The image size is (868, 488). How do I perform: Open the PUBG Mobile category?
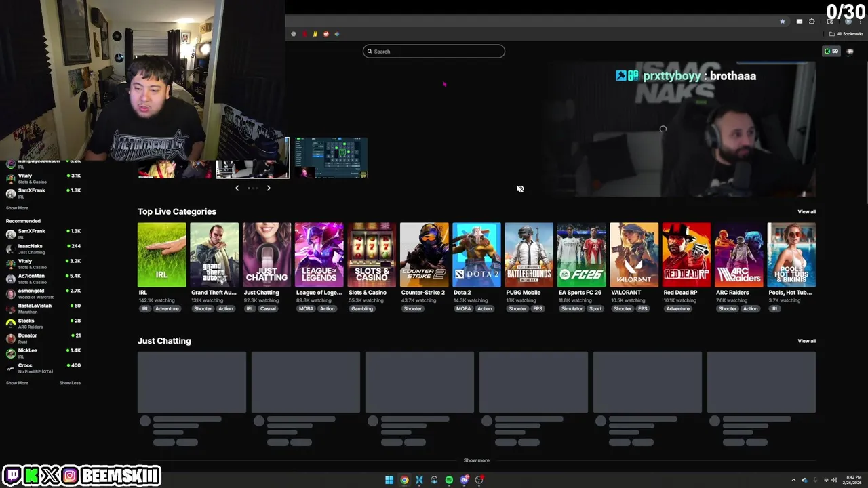pos(529,255)
